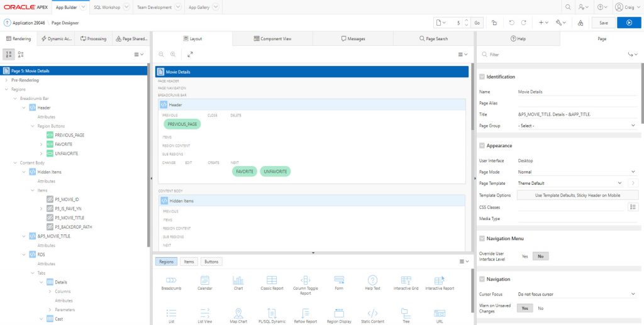The image size is (644, 325).
Task: Collapse the Content Body tree node
Action: point(15,163)
